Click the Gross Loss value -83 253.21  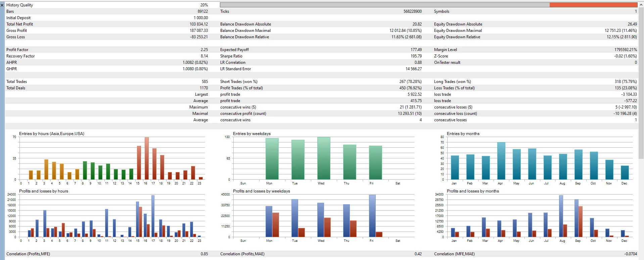199,37
